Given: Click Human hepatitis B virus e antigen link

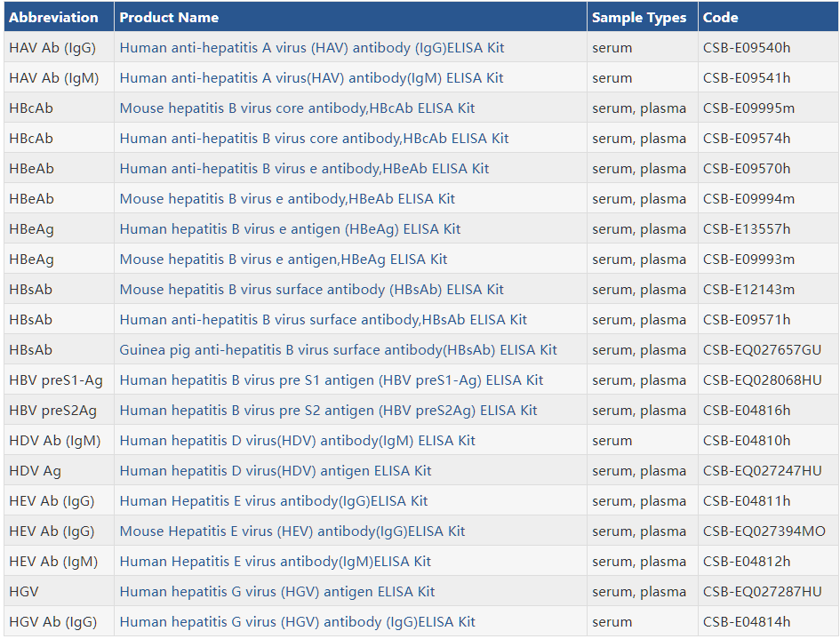Looking at the screenshot, I should 290,229.
